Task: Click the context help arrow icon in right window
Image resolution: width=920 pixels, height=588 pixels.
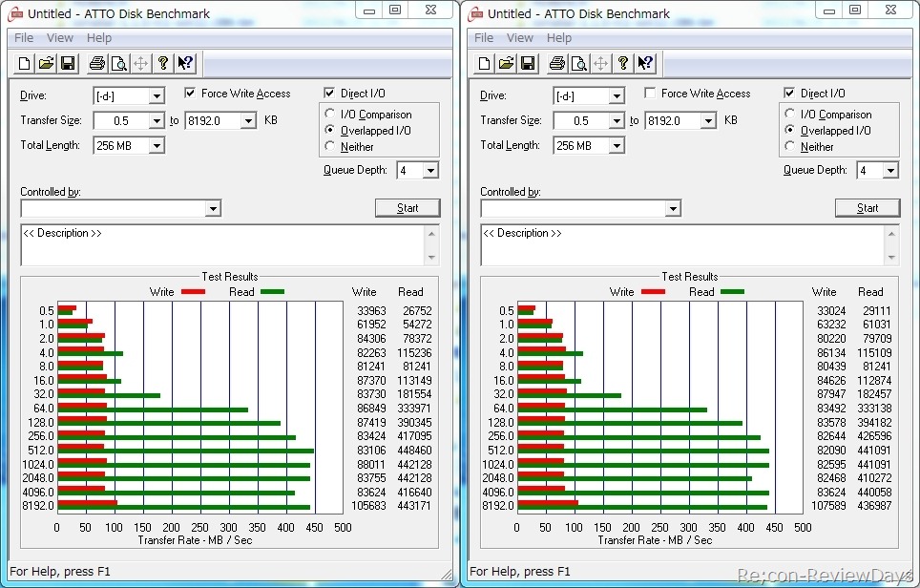Action: 645,64
